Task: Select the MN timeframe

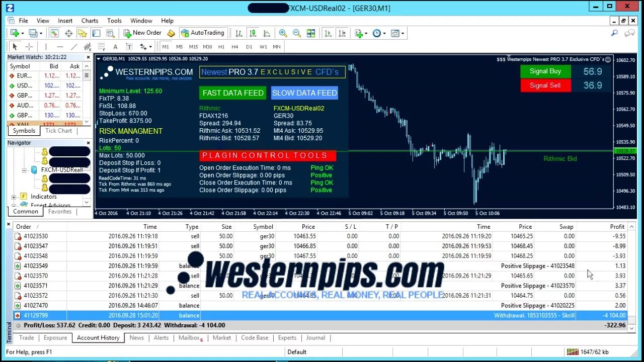Action: (x=277, y=47)
